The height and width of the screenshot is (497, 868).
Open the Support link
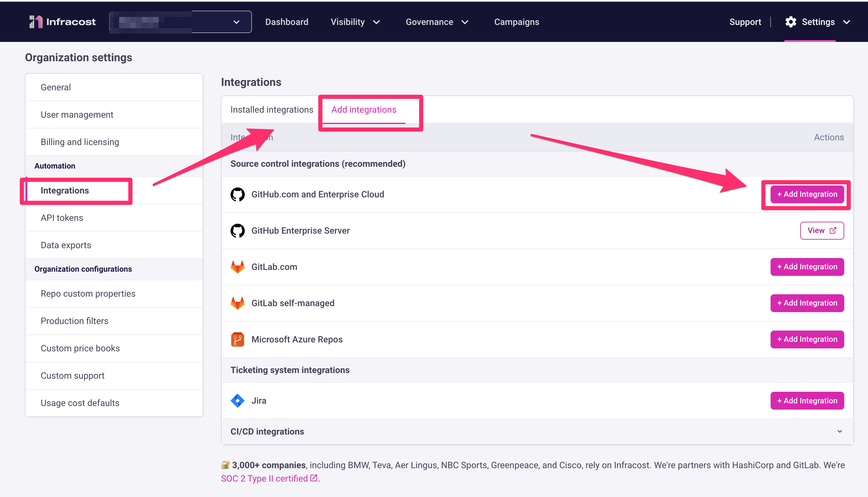click(745, 22)
